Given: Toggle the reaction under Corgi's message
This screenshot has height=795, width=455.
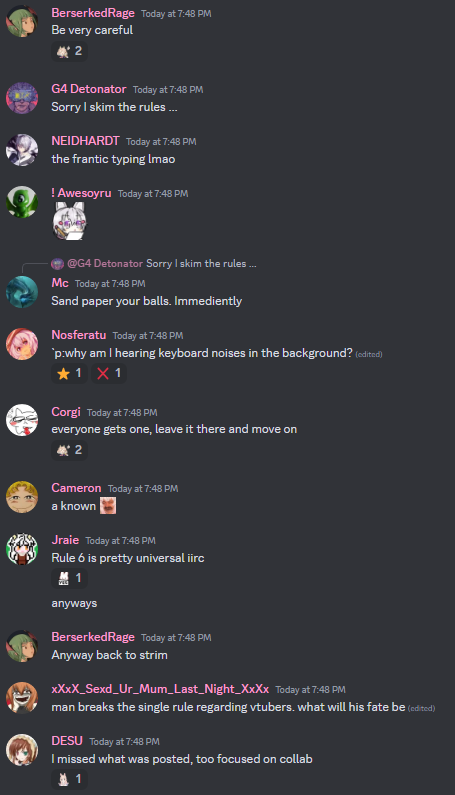Looking at the screenshot, I should 69,450.
